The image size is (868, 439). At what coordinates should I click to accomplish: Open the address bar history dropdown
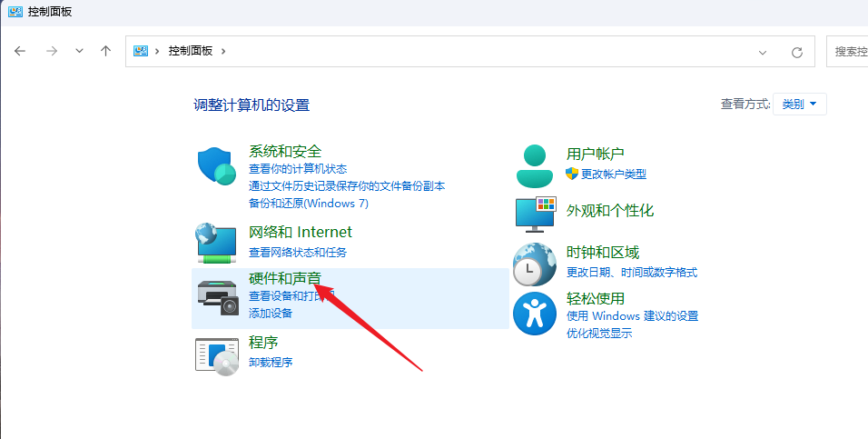click(x=763, y=53)
